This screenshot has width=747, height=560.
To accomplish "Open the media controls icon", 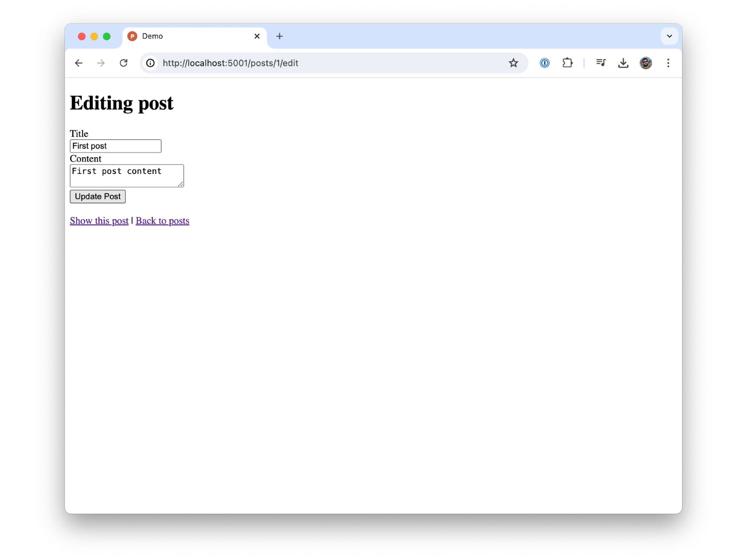I will point(601,63).
